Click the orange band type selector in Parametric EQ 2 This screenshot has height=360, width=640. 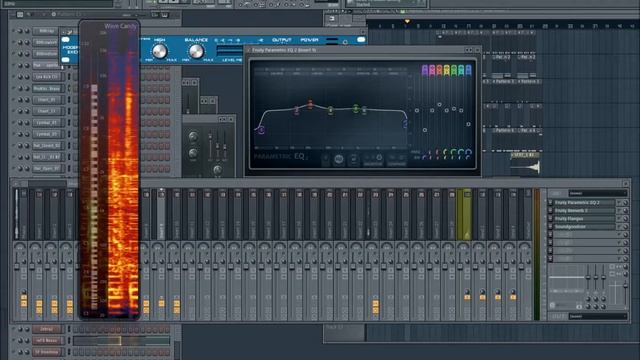point(439,70)
